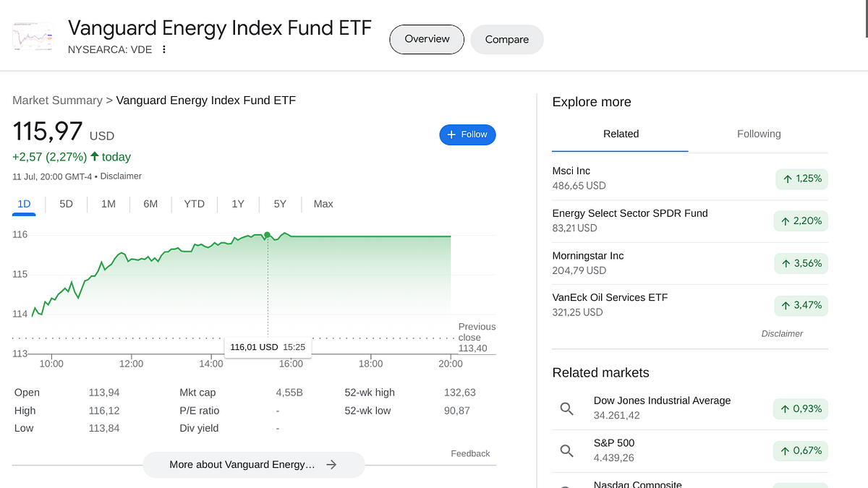
Task: Click the VDE mini-chart logo thumbnail
Action: click(33, 35)
